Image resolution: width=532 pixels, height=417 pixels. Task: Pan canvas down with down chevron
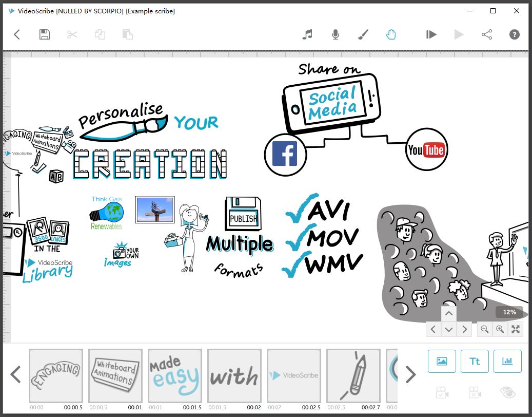pos(448,329)
